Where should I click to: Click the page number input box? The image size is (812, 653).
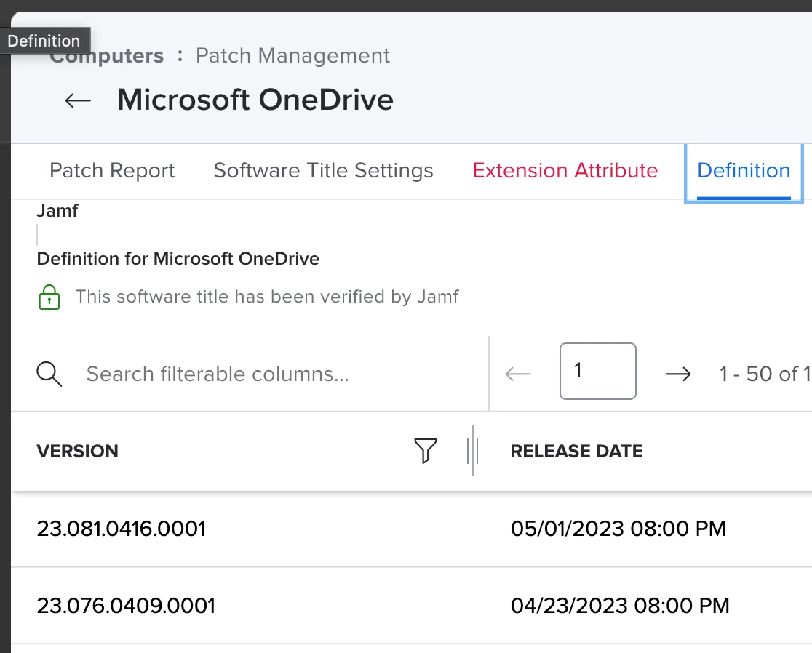[x=597, y=371]
